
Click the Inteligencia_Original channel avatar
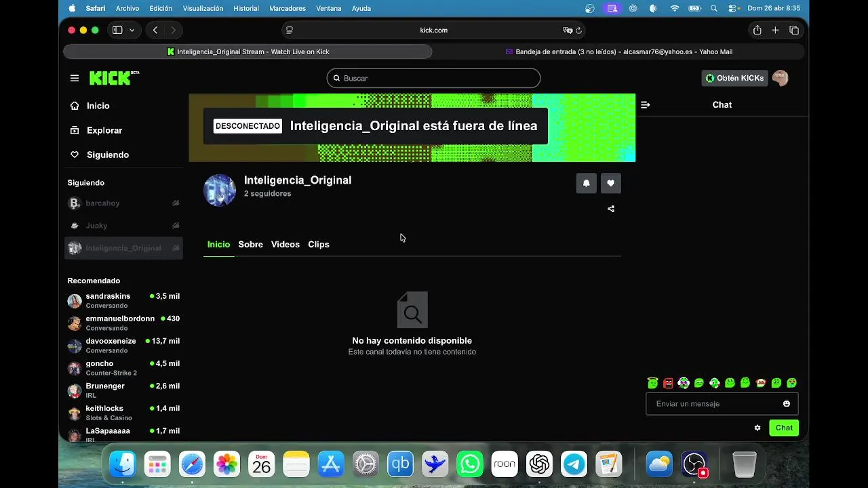[x=220, y=190]
